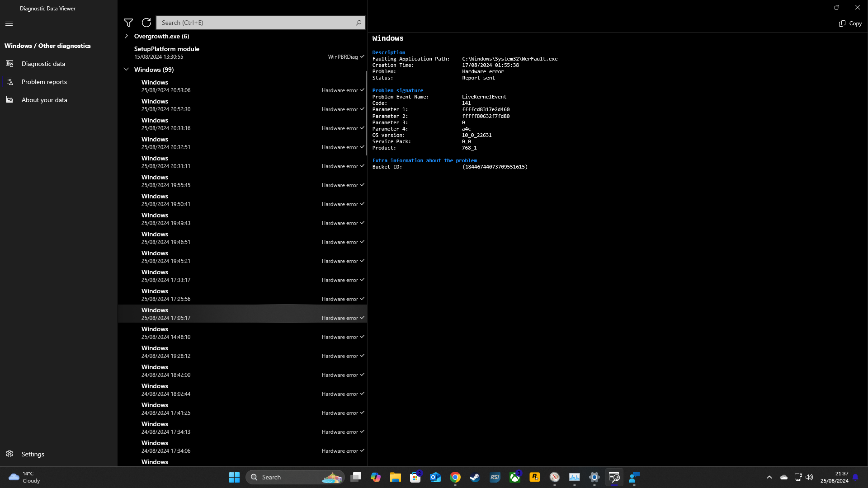Select Windows report from 25/08/2024 19:49:43

pyautogui.click(x=242, y=219)
